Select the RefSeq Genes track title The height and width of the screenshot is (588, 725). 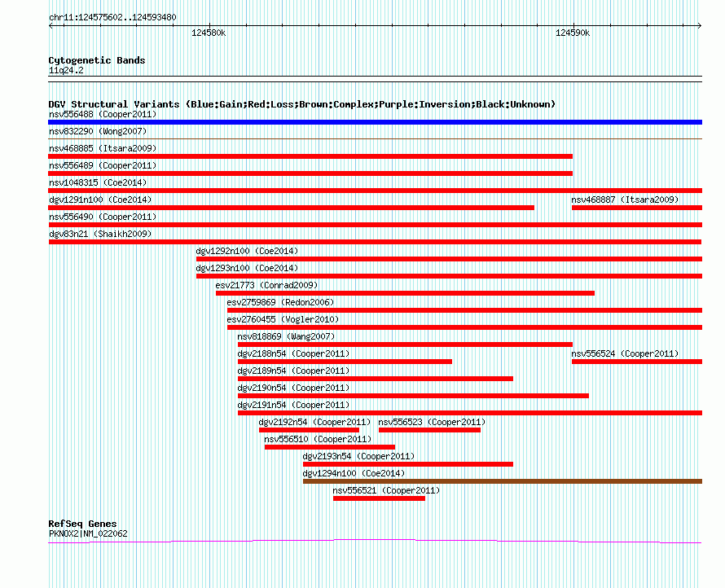click(x=83, y=524)
